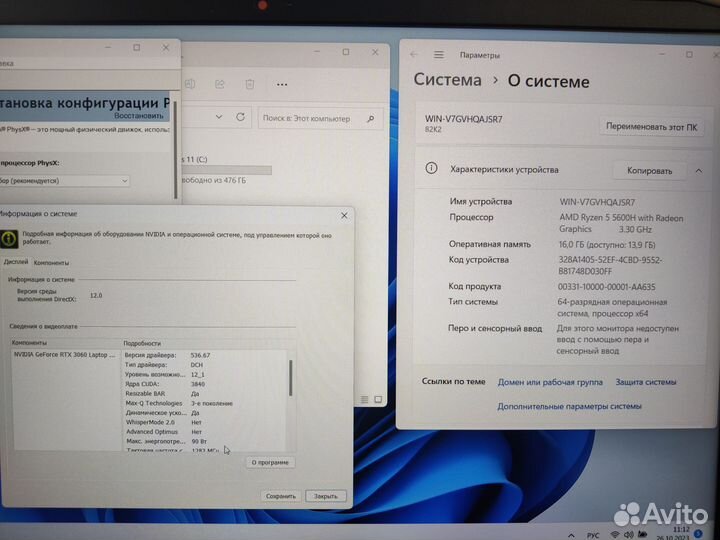This screenshot has width=720, height=540.
Task: Click Переименовать этот ПК button
Action: pyautogui.click(x=651, y=127)
